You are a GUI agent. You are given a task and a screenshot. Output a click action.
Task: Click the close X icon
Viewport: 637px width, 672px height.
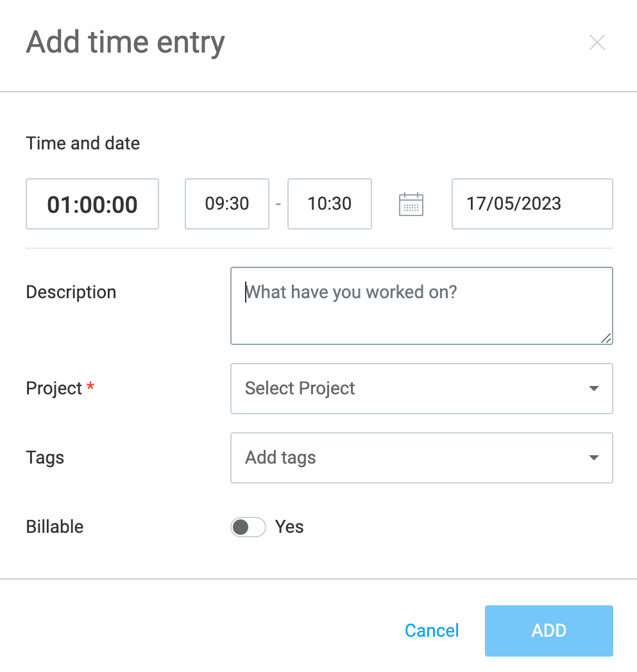click(597, 42)
